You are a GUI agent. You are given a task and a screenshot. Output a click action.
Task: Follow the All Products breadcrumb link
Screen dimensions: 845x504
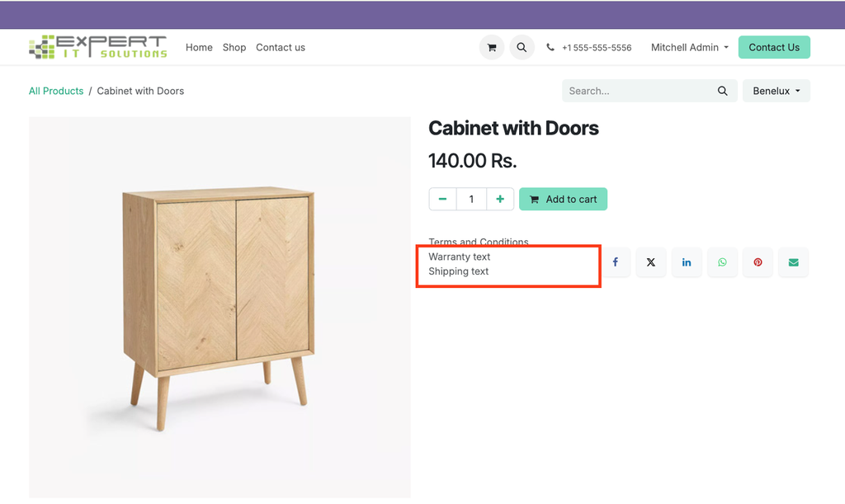pos(56,91)
